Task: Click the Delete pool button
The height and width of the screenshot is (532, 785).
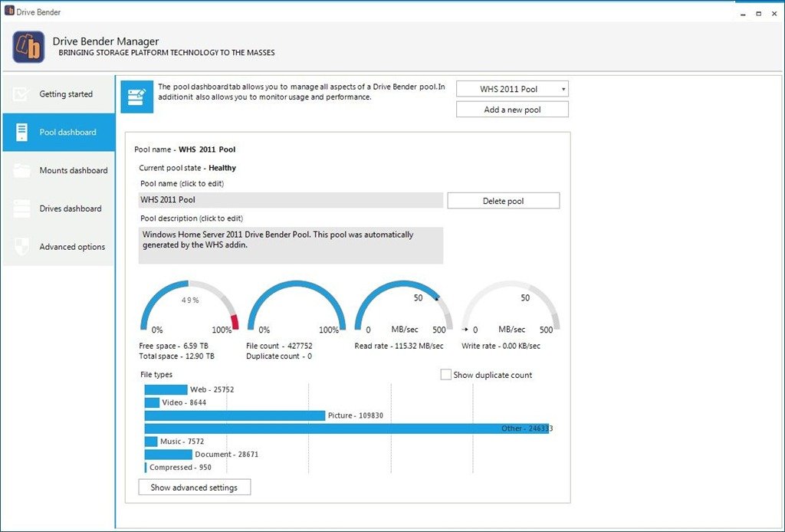Action: [x=503, y=201]
